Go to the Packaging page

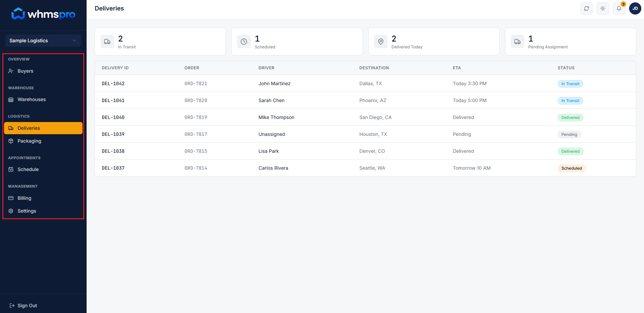point(43,141)
